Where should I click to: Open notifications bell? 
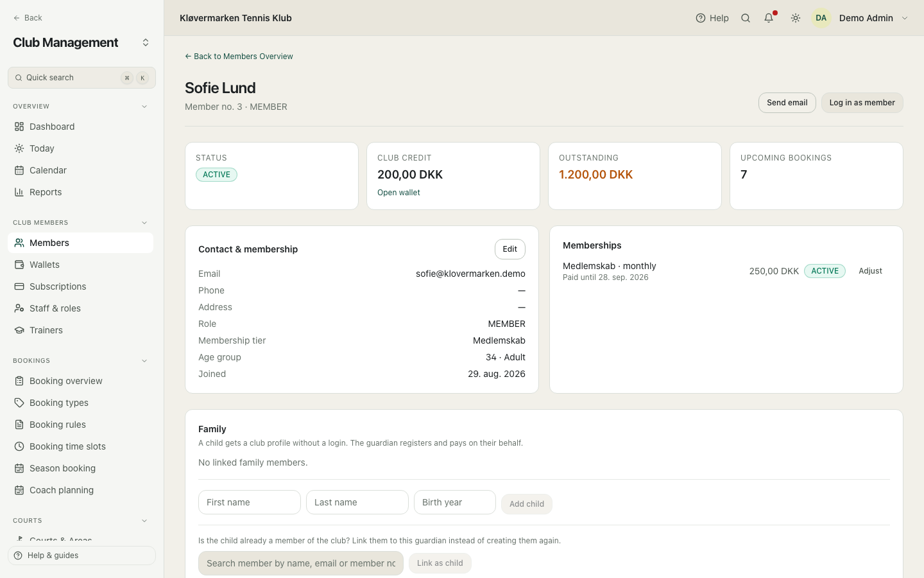click(x=769, y=18)
